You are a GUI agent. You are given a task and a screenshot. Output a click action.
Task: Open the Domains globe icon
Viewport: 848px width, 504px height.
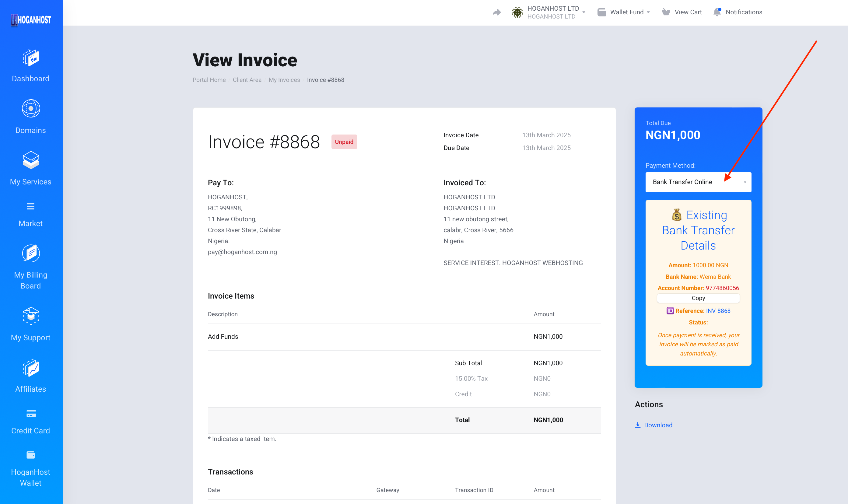[31, 108]
